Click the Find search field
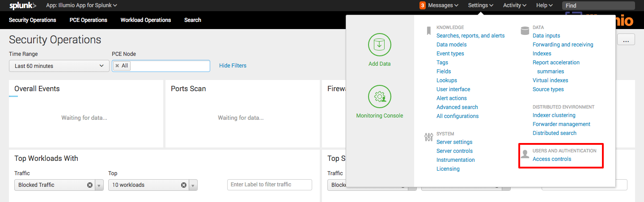The image size is (644, 202). pos(598,5)
